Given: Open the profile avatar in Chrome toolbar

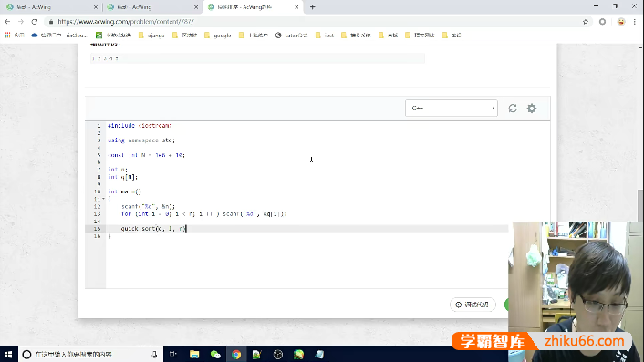Looking at the screenshot, I should pyautogui.click(x=621, y=22).
